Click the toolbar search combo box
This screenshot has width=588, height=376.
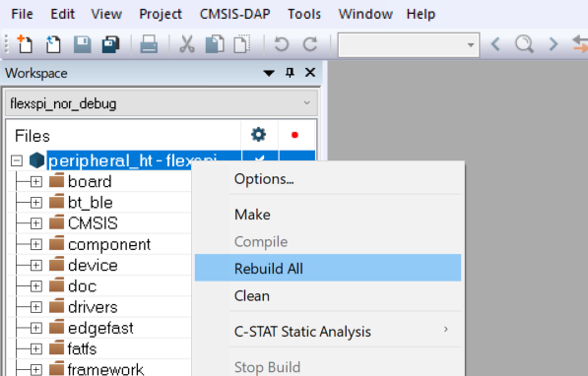[x=409, y=45]
